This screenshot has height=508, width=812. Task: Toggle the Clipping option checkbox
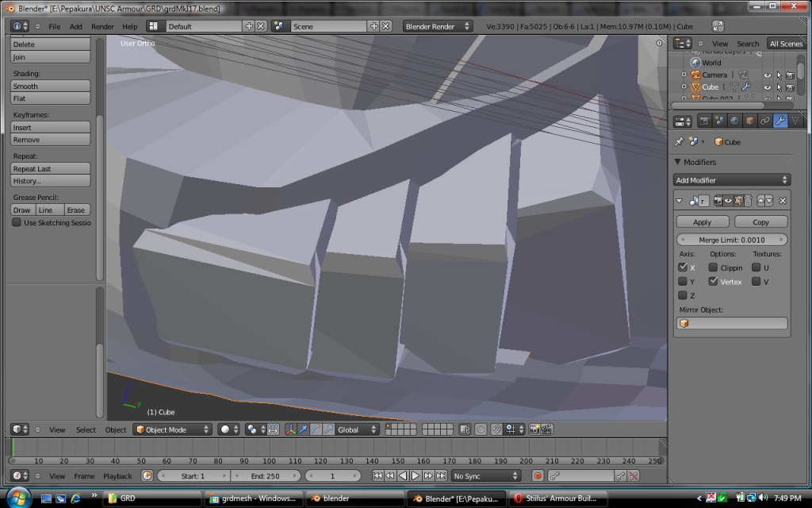tap(713, 267)
